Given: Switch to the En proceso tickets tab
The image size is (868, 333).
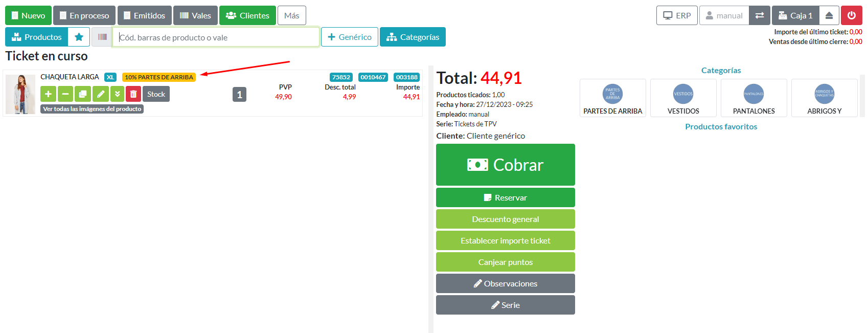Looking at the screenshot, I should pyautogui.click(x=84, y=15).
